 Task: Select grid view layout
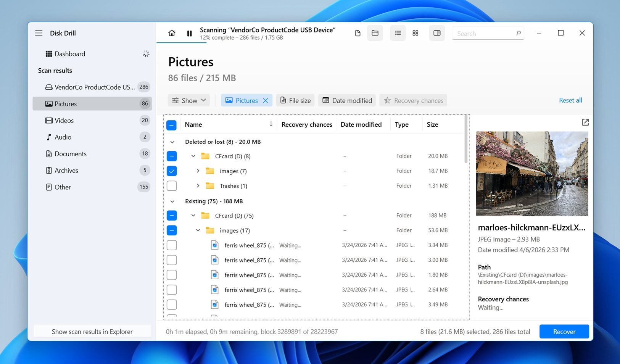point(415,33)
